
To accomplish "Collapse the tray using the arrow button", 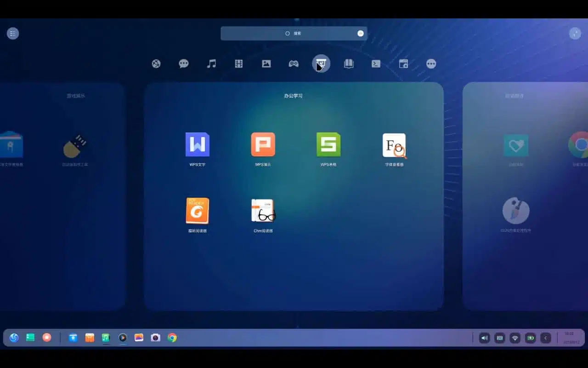I will click(546, 338).
